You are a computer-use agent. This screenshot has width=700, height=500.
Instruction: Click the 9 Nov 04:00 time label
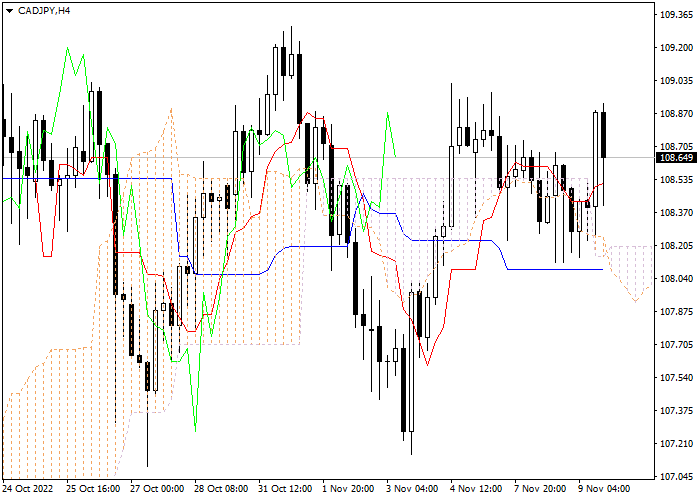[604, 489]
